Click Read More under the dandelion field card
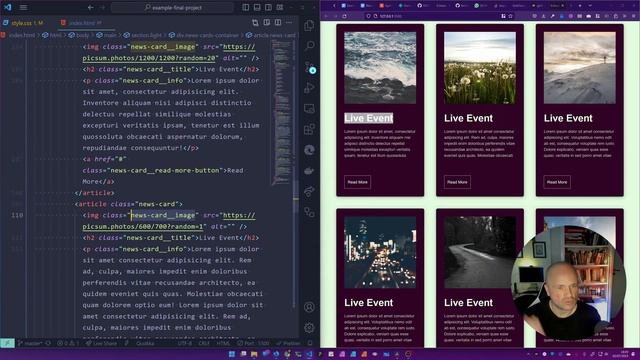Viewport: 640px width, 360px height. click(457, 182)
